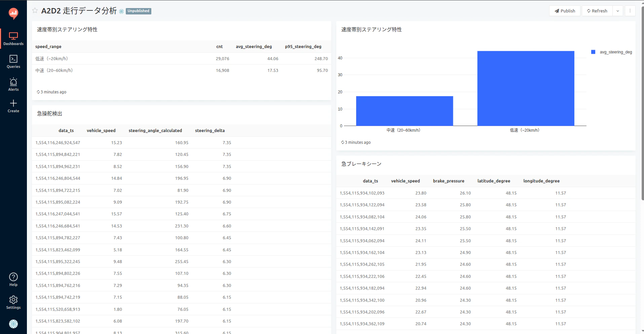The width and height of the screenshot is (644, 334).
Task: Click data_ts 1,554,116,246,924,547
Action: [x=58, y=143]
